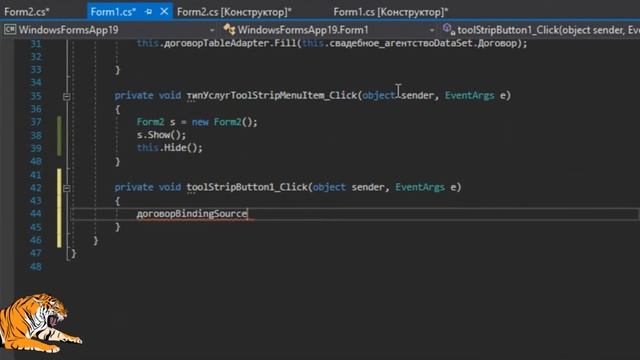Click the C# project icon beside WindowsFormsApp19
Viewport: 640px width, 360px height.
10,30
